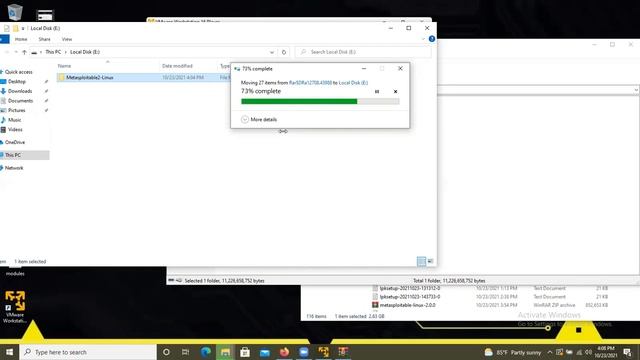Open the Home ribbon tab
The image size is (640, 360).
coord(21,39)
